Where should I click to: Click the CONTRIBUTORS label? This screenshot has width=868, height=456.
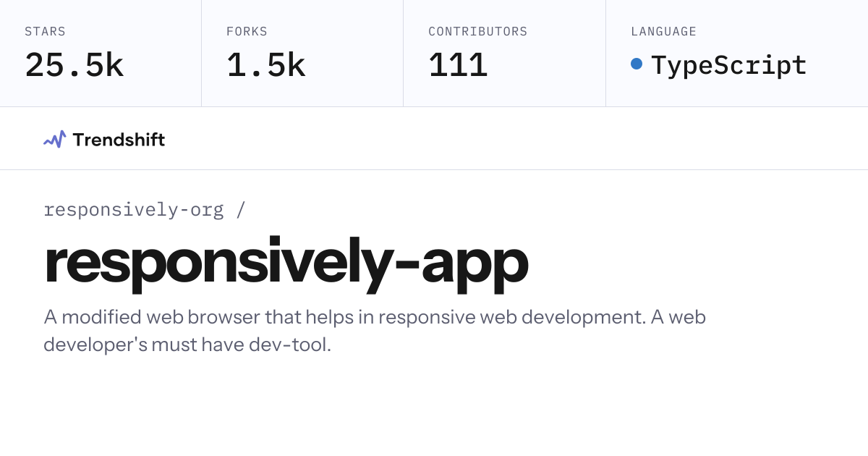click(x=478, y=32)
